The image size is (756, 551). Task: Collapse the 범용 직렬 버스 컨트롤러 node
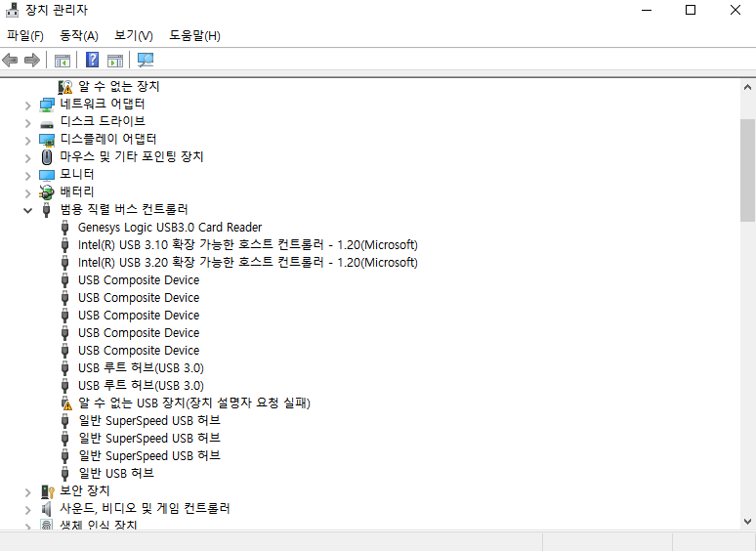click(x=28, y=210)
